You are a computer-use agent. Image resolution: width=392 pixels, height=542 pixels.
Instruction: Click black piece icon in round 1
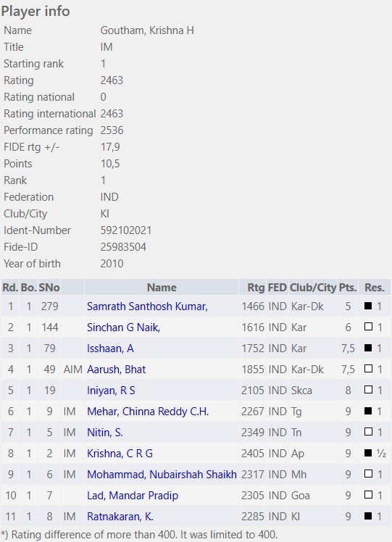coord(368,306)
